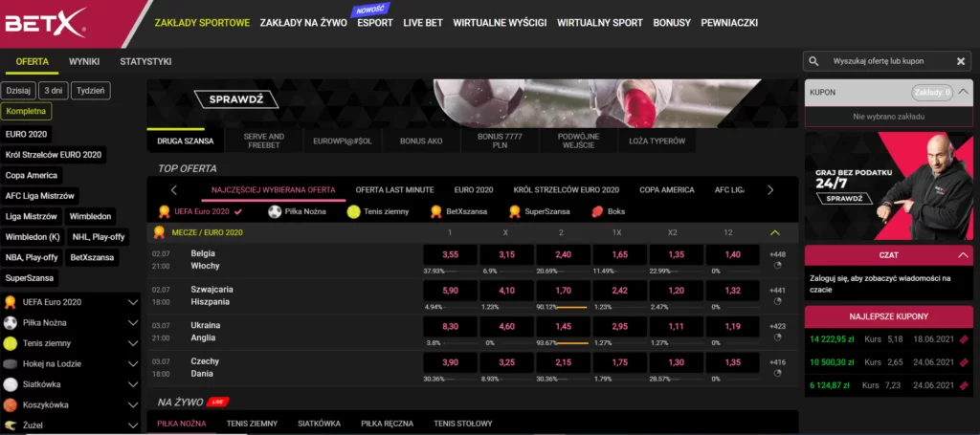Viewport: 980px width, 435px height.
Task: Pick odds 1,75 in Czechy Dania row
Action: click(x=619, y=362)
